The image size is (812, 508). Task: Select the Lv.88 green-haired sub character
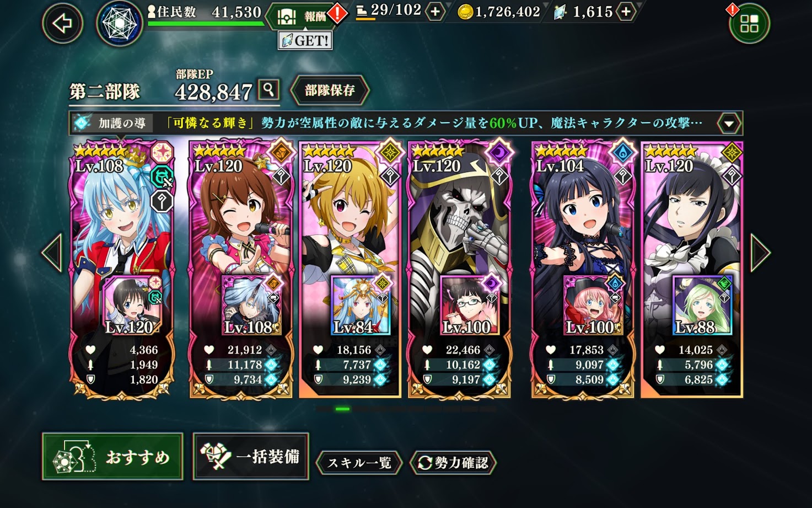coord(702,306)
